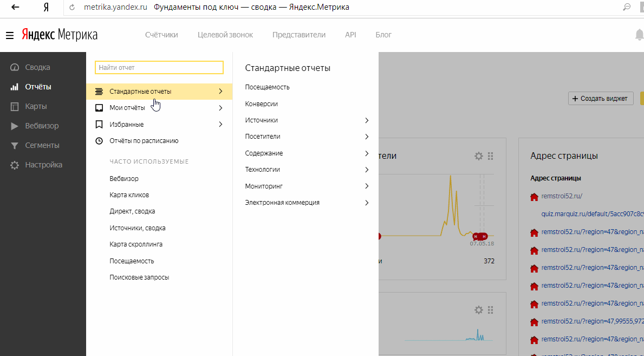Click the Отчёты по расписанию clock icon
The image size is (644, 356).
(99, 140)
